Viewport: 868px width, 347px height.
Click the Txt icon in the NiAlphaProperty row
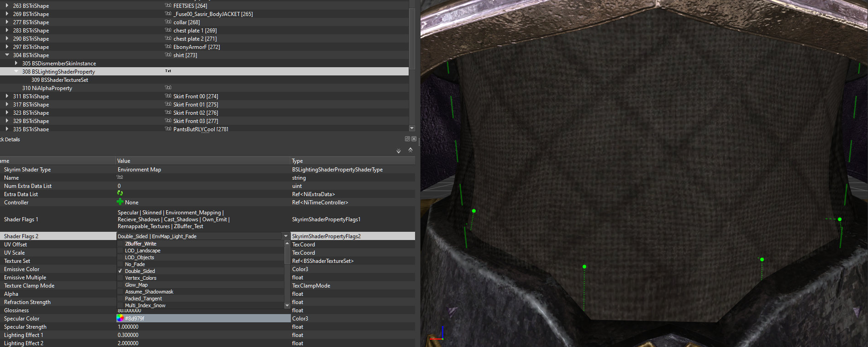168,88
